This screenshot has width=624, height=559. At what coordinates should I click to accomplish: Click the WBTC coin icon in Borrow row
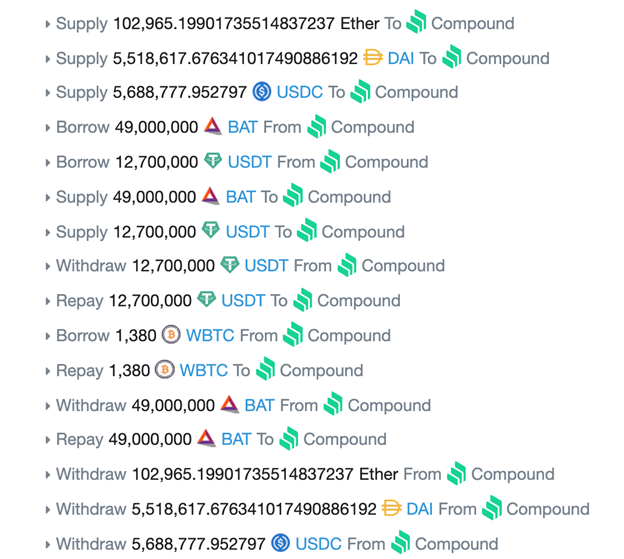click(x=171, y=335)
